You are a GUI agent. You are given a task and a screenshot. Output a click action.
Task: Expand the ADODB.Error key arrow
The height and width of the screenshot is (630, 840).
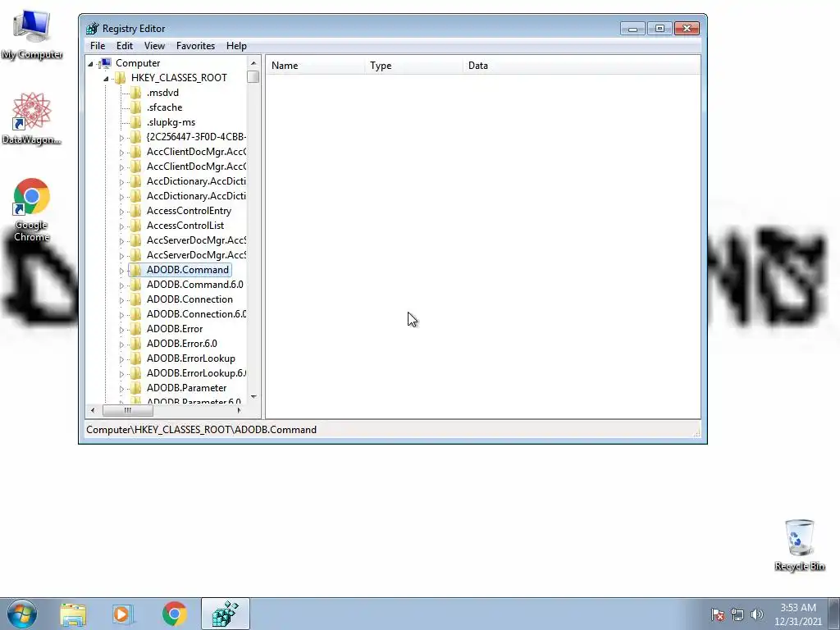[121, 330]
